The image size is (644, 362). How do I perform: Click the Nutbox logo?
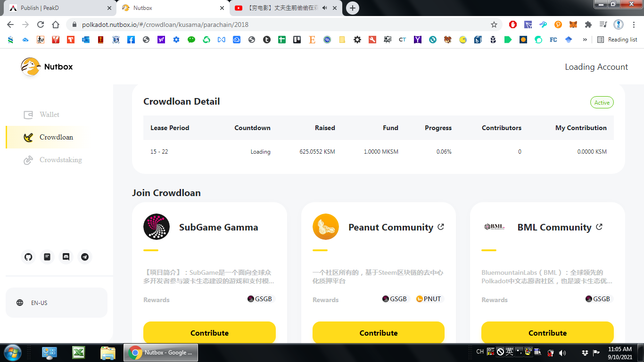(47, 67)
